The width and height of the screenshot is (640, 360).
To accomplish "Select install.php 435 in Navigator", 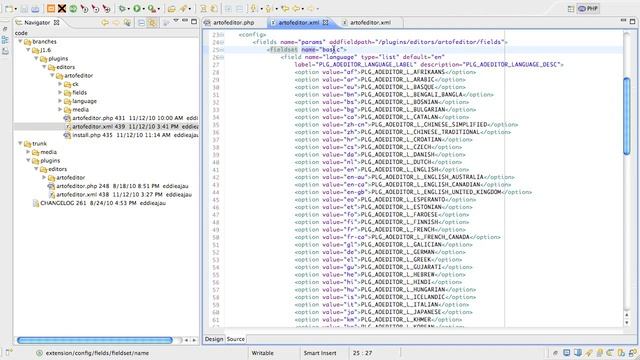I will click(131, 135).
